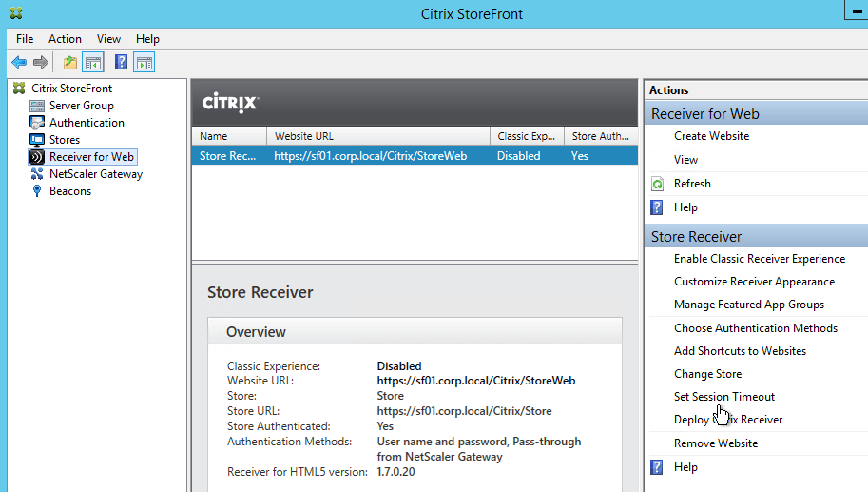Viewport: 868px width, 492px height.
Task: Sort by the Name column header
Action: (x=229, y=136)
